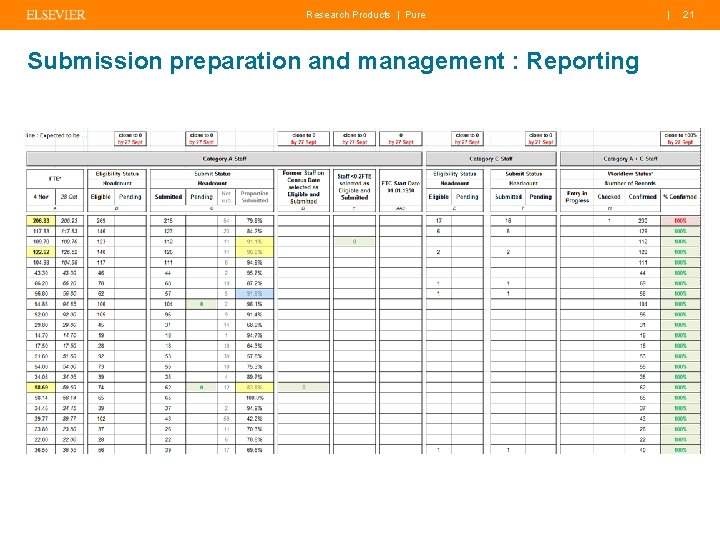Click the yellow '206.33' FTE cell
The height and width of the screenshot is (540, 720).
point(41,221)
